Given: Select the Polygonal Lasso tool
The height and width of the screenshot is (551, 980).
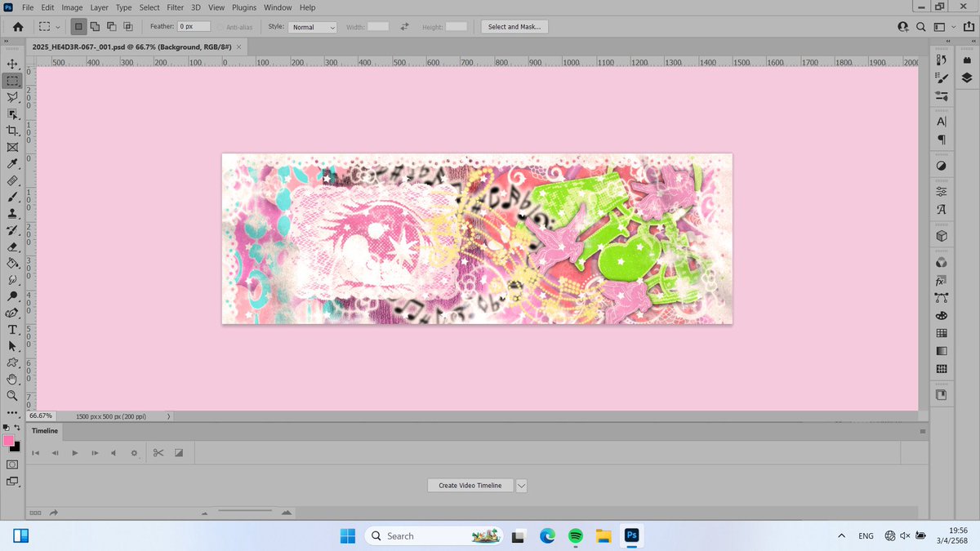Looking at the screenshot, I should pos(13,97).
